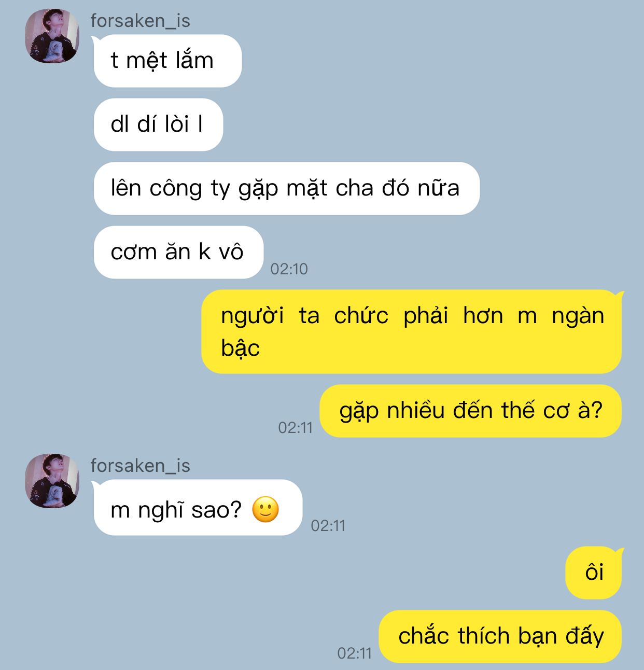Image resolution: width=644 pixels, height=670 pixels.
Task: Tap the lower forsaken_is username label
Action: click(140, 466)
